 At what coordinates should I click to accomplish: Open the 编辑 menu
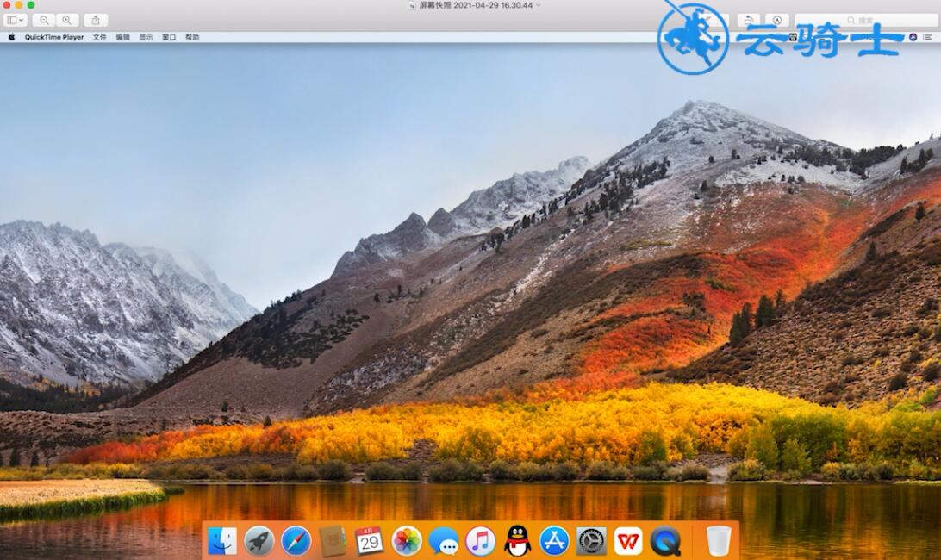[123, 37]
